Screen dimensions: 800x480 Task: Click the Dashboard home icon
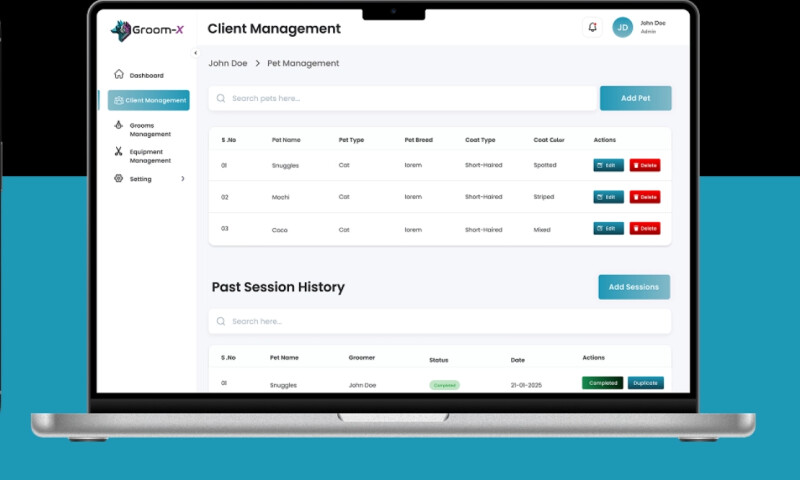coord(119,75)
